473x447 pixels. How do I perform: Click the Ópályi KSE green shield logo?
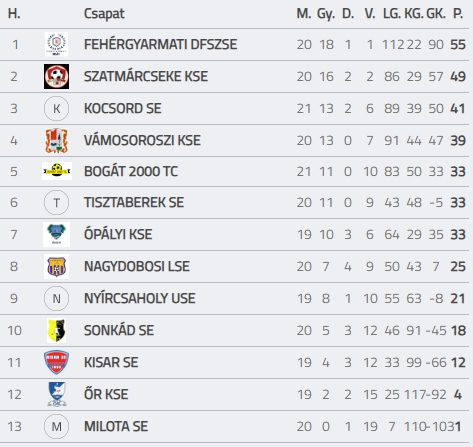click(56, 234)
